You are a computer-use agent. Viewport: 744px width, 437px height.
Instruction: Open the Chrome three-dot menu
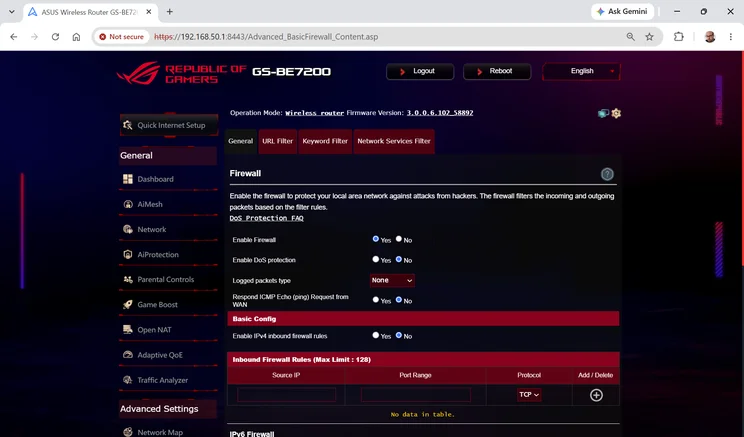pyautogui.click(x=731, y=37)
